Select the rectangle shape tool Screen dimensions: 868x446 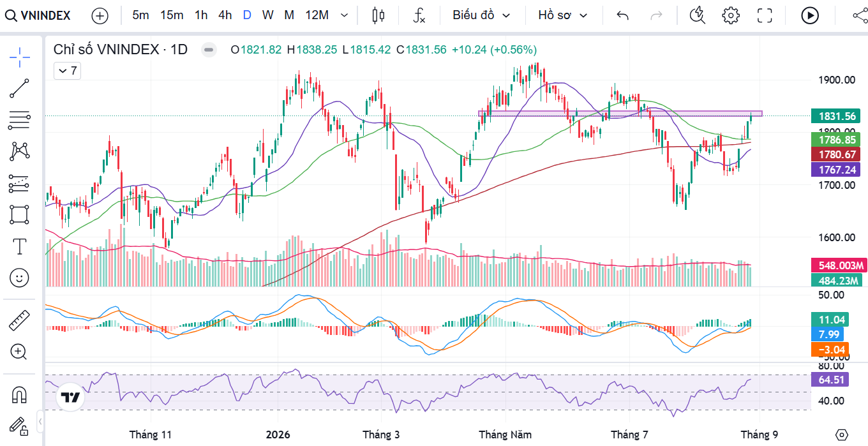[20, 214]
